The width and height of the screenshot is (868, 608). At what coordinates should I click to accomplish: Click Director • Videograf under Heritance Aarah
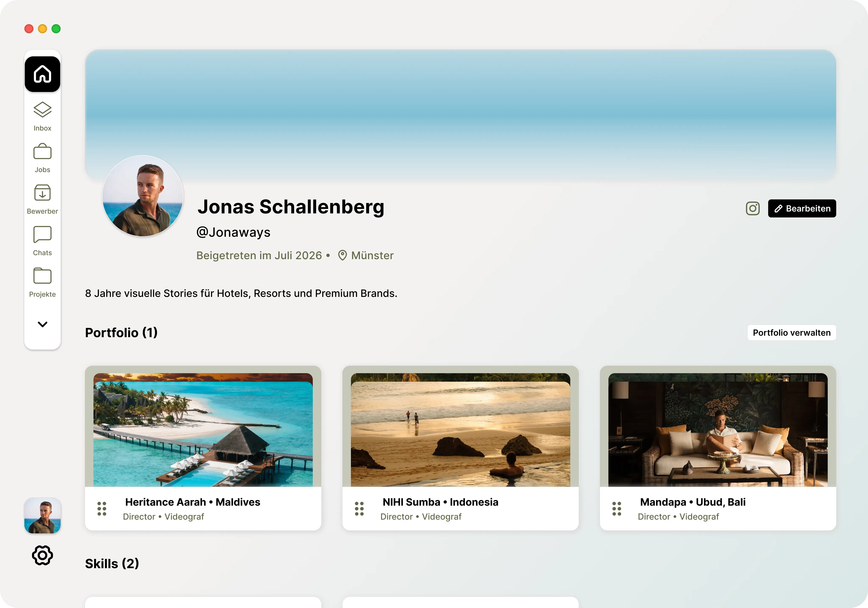[163, 516]
